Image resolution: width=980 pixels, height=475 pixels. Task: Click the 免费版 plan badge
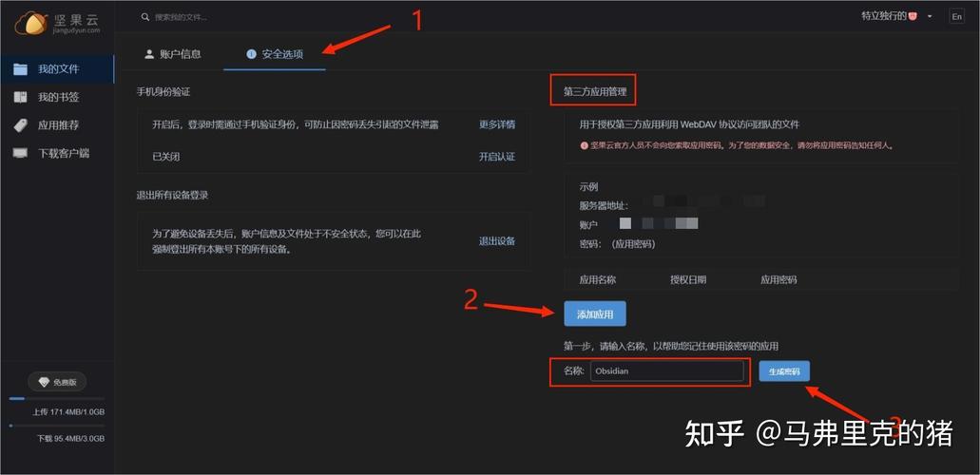(x=57, y=382)
